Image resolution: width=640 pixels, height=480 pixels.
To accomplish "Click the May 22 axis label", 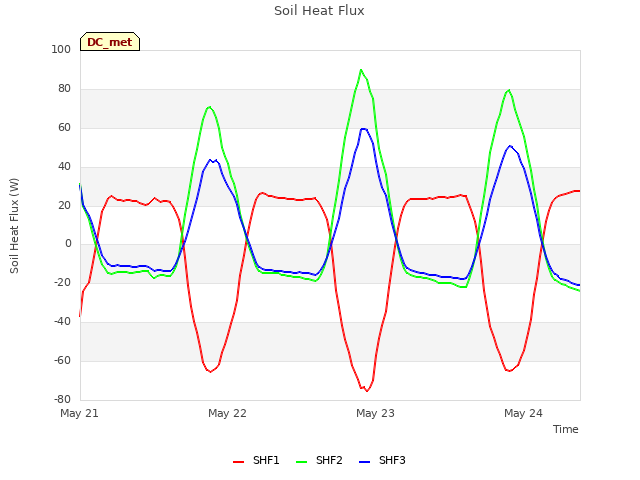I will pyautogui.click(x=227, y=413).
